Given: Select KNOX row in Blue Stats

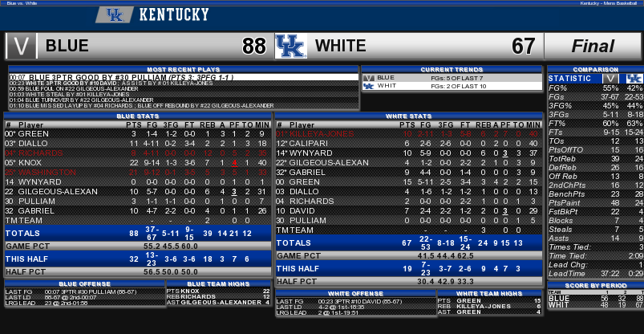Looking at the screenshot, I should point(138,163).
